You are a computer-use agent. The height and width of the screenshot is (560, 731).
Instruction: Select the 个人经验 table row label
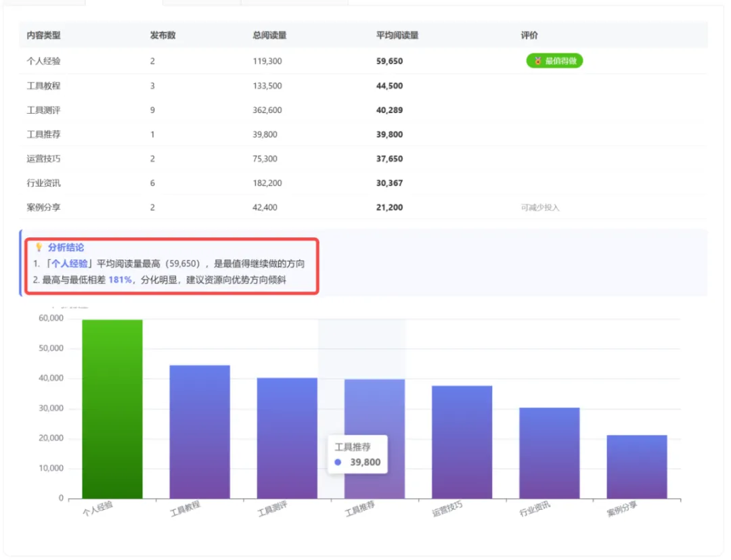click(x=43, y=61)
